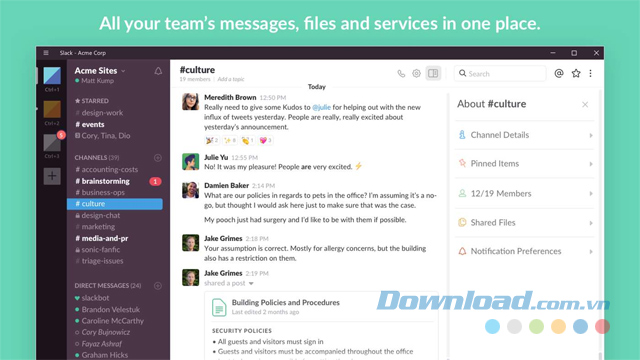
Task: Click Add a topic link
Action: (x=231, y=79)
